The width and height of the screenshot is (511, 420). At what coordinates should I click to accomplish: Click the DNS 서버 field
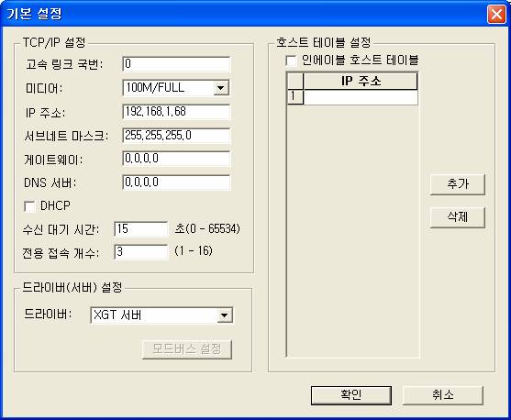pyautogui.click(x=176, y=182)
